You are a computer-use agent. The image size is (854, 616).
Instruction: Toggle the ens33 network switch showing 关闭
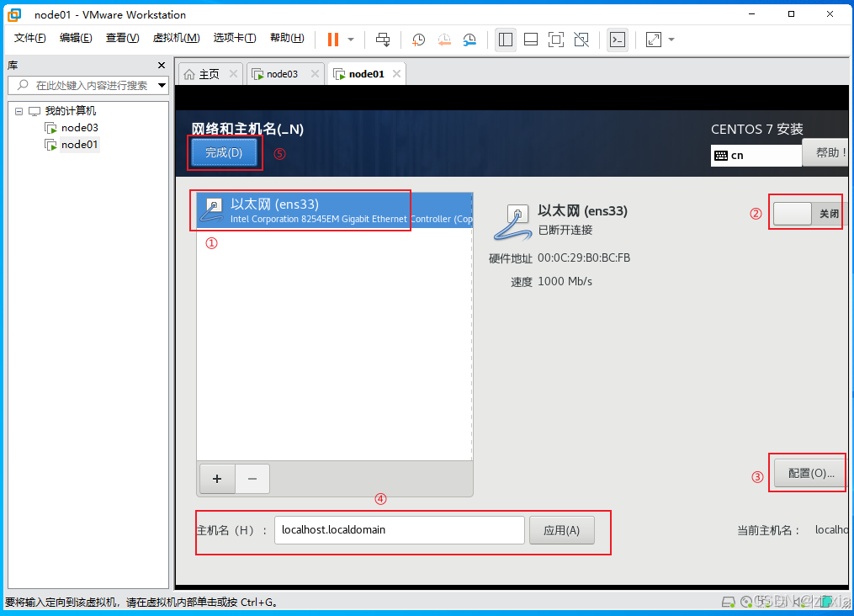click(x=809, y=214)
